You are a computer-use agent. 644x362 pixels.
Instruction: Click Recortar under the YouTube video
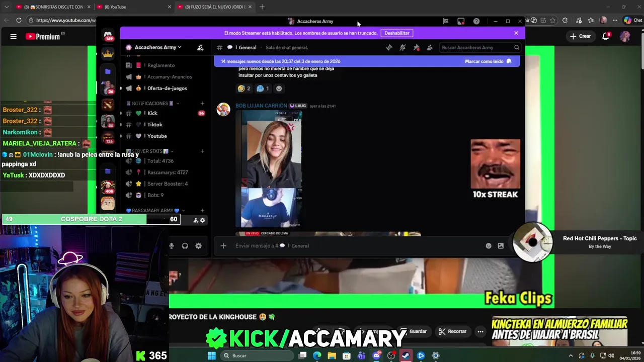(x=452, y=332)
